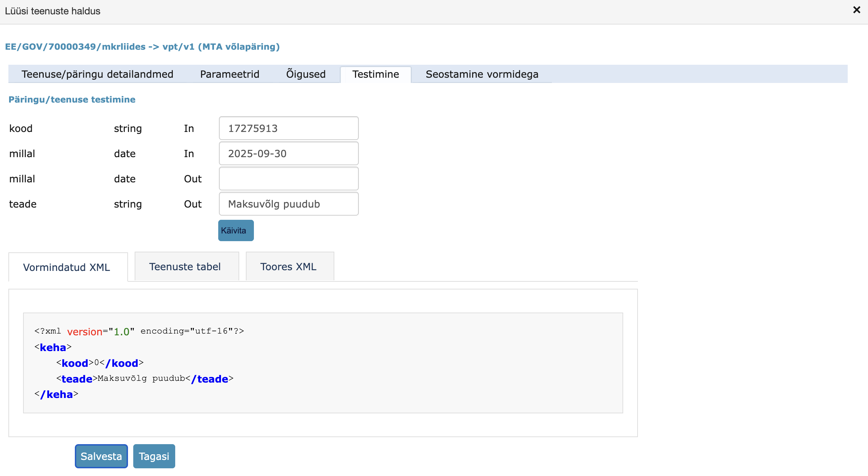Click the formatted XML code block
This screenshot has width=868, height=476.
[x=322, y=363]
